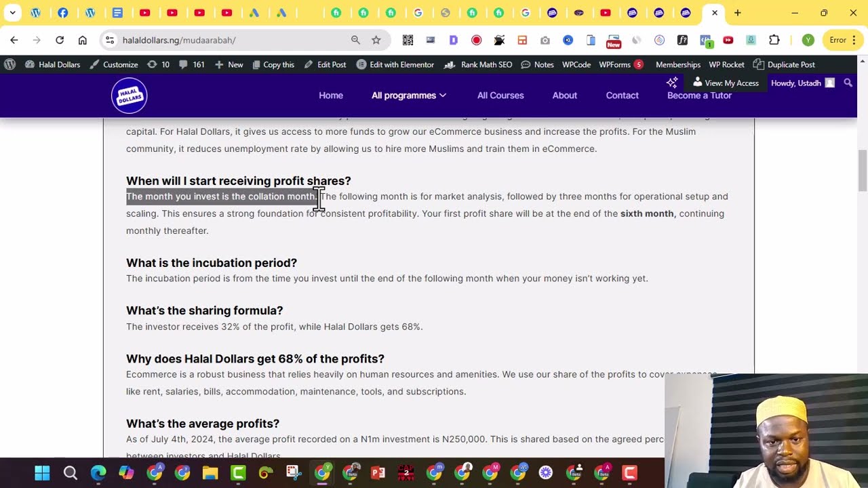The image size is (868, 488).
Task: Click Edit Post in admin bar
Action: (x=325, y=64)
